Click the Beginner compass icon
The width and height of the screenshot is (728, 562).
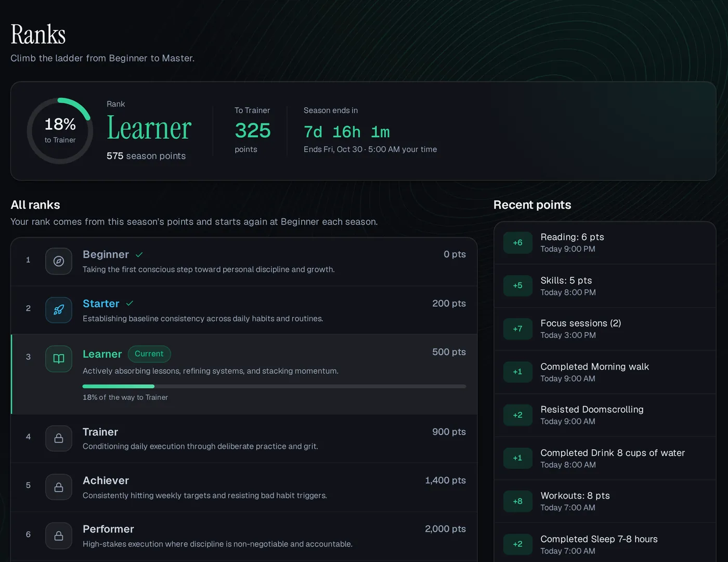[59, 261]
